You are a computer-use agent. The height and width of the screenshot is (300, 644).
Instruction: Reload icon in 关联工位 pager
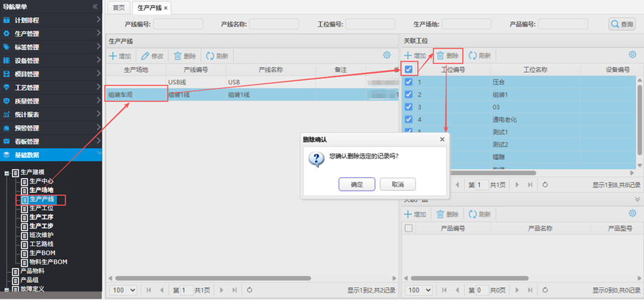[545, 185]
